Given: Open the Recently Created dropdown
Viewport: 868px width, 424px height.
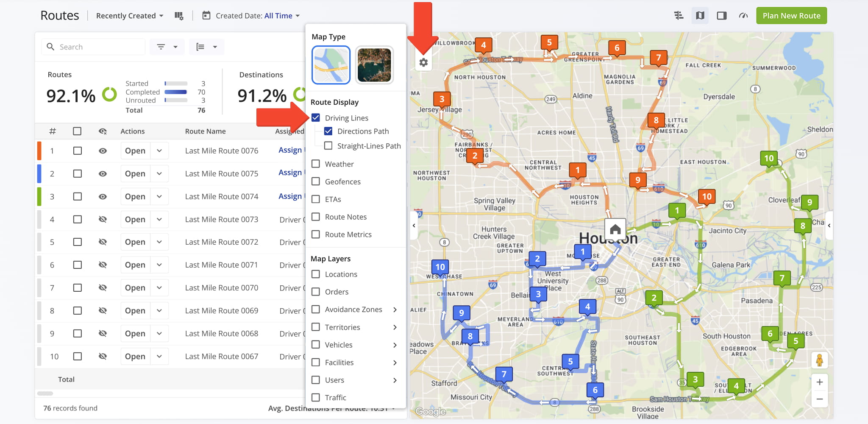Looking at the screenshot, I should click(129, 16).
